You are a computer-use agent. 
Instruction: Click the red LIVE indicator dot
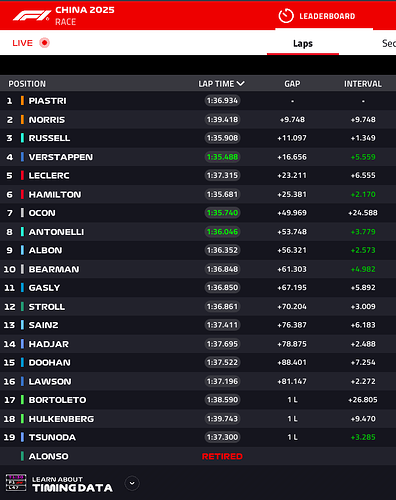point(44,43)
